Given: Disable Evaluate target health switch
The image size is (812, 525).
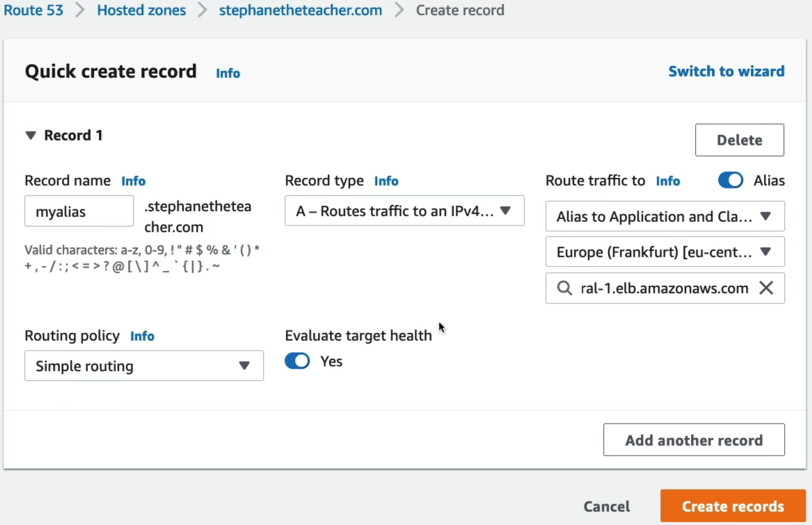Looking at the screenshot, I should point(297,361).
